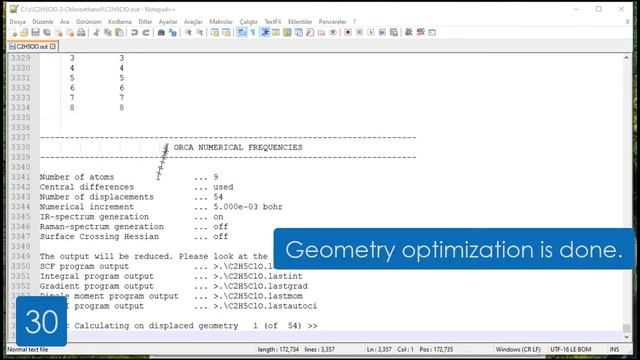Click 'UTF-16 LE BOM' in the status bar

pos(571,349)
